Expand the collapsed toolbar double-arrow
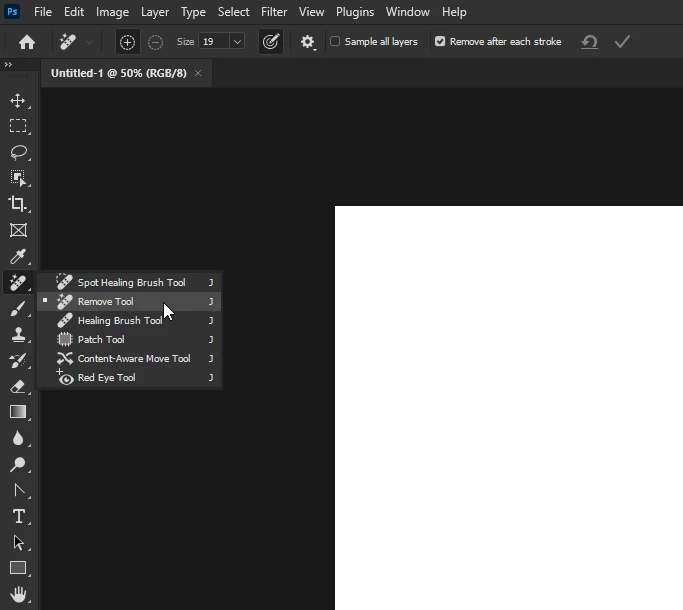 click(x=8, y=64)
